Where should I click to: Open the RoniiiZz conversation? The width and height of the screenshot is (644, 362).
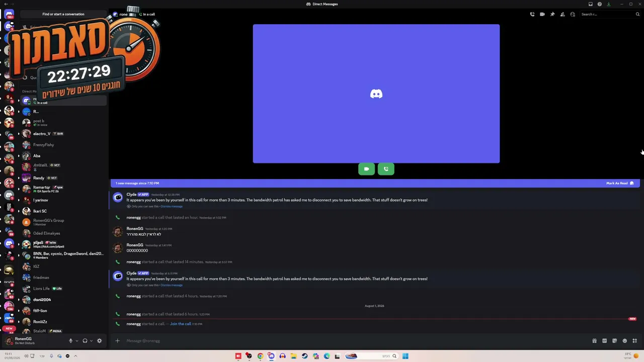(x=63, y=322)
